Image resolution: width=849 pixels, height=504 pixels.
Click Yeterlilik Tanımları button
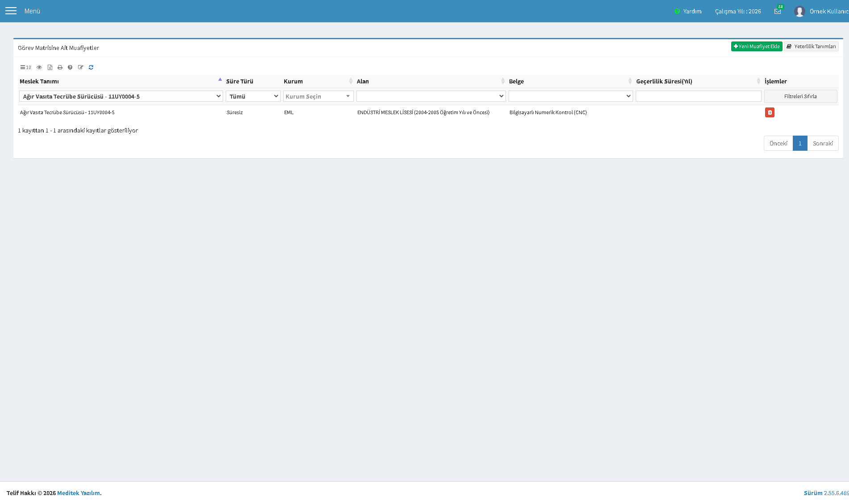[x=811, y=46]
